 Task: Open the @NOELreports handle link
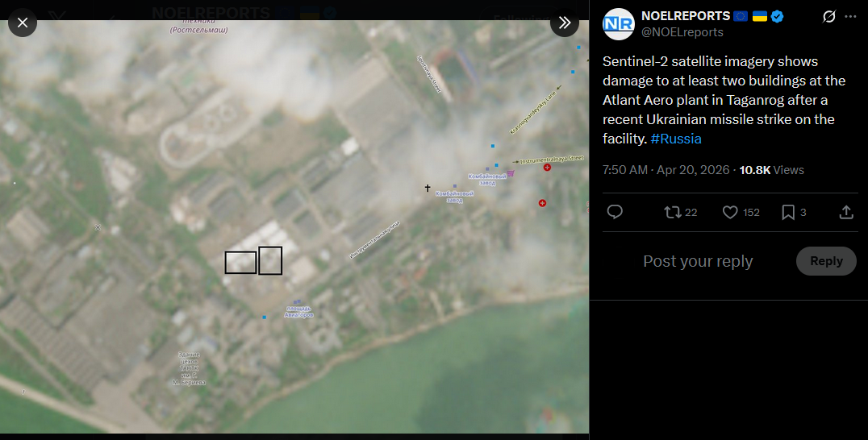[682, 32]
